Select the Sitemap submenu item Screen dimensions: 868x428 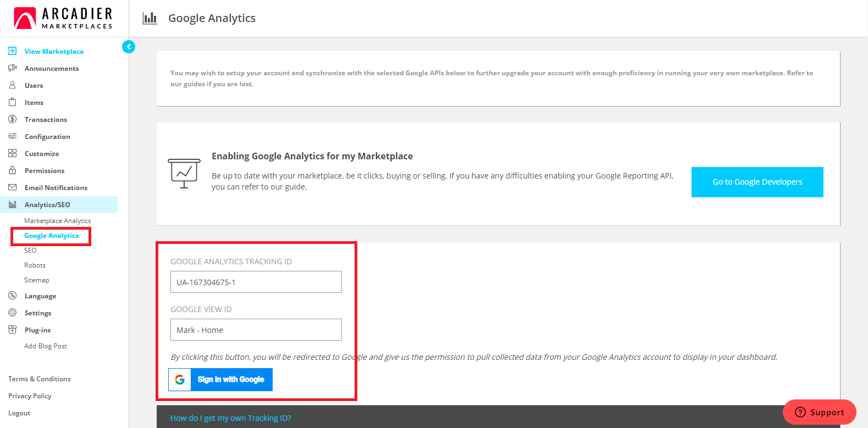(37, 280)
